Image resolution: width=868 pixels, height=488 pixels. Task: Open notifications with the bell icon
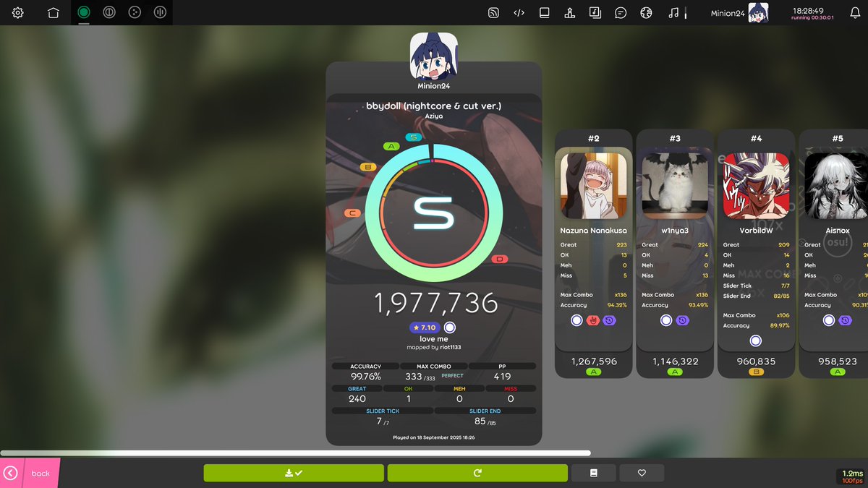tap(854, 12)
